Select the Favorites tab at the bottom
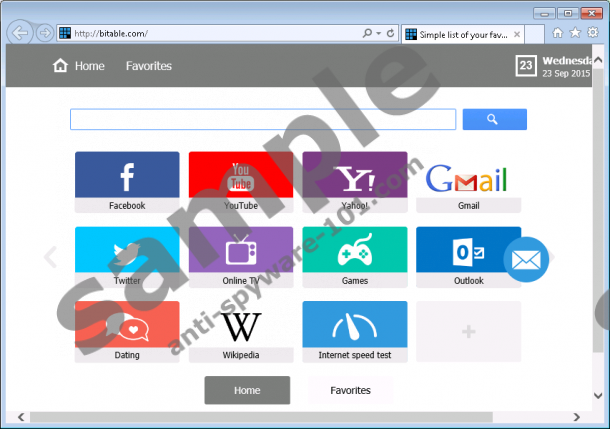Viewport: 610px width, 429px height. (x=350, y=390)
